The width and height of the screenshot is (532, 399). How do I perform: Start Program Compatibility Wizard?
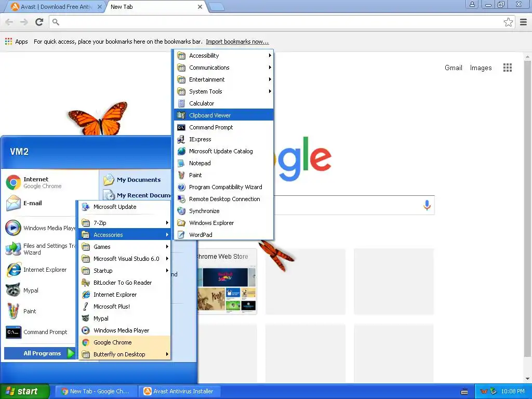pyautogui.click(x=223, y=187)
